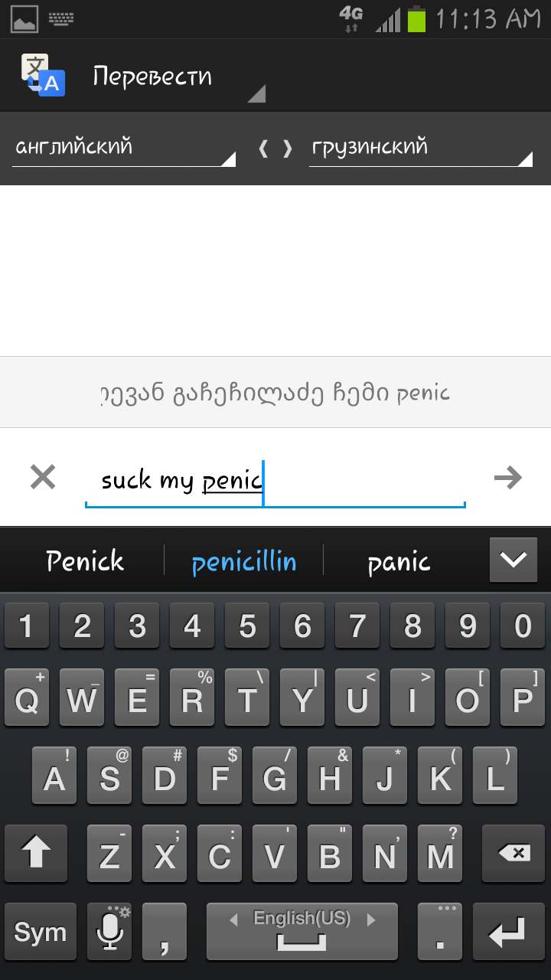Submit translation with the right arrow icon
Viewport: 551px width, 980px height.
tap(508, 478)
